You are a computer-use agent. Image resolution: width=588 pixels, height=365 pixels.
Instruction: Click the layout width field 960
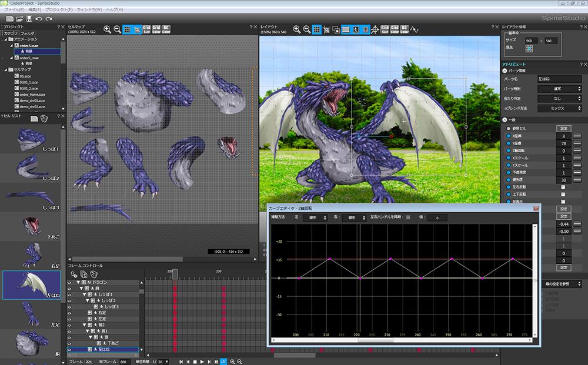532,41
